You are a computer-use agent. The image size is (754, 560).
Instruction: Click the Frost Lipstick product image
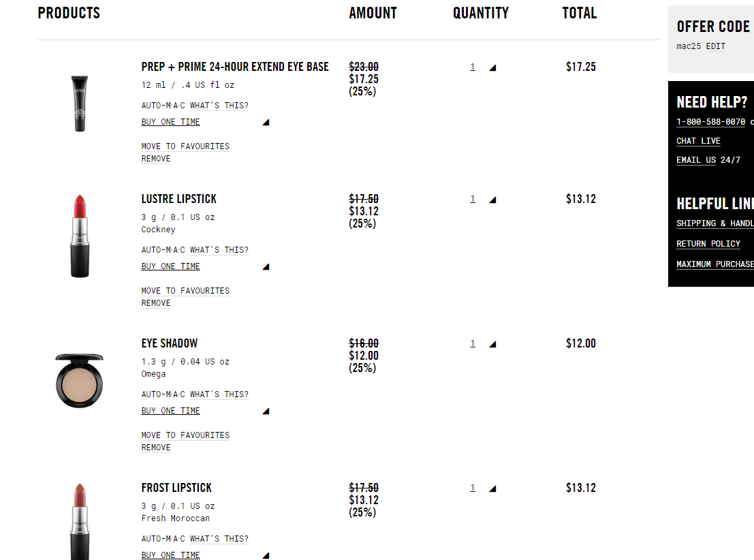point(80,521)
